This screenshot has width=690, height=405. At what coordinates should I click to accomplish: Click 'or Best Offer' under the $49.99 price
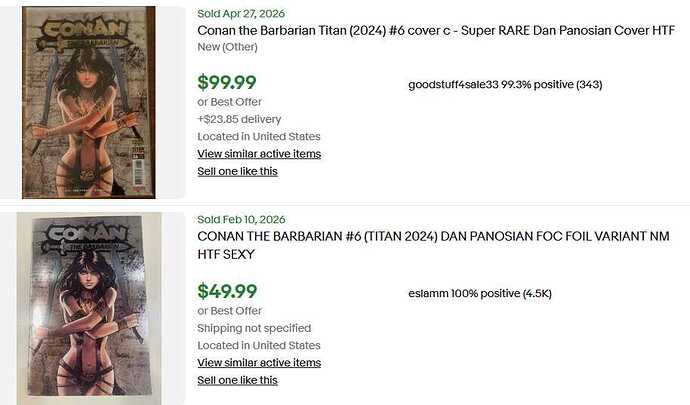[x=229, y=311]
